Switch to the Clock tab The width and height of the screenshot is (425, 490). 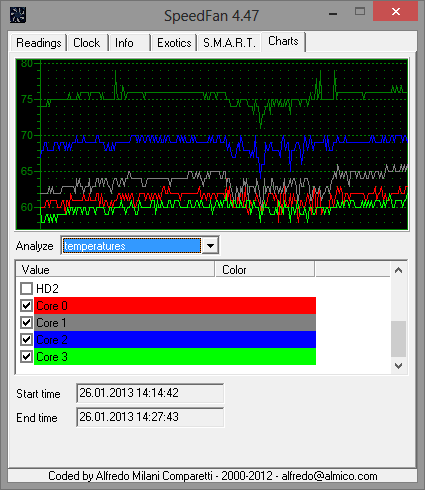[87, 43]
